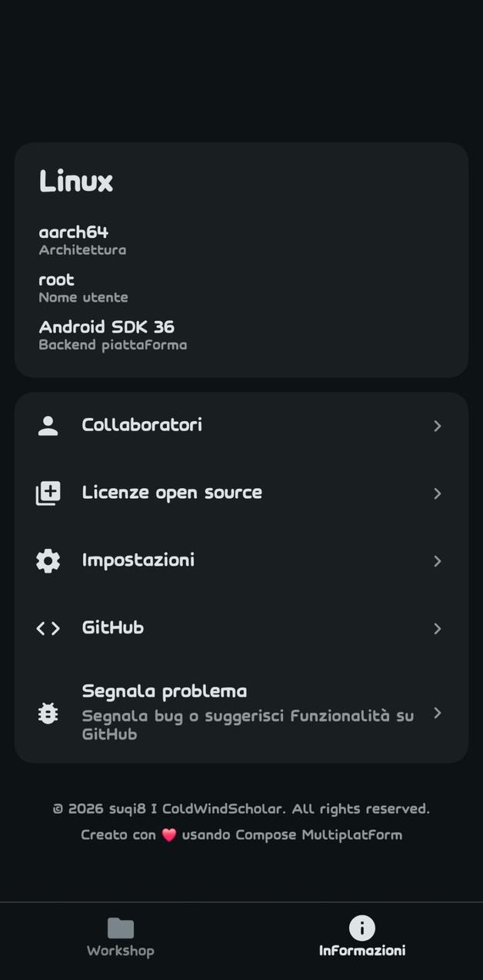This screenshot has width=483, height=980.
Task: Click the Linux system heading
Action: pos(76,182)
